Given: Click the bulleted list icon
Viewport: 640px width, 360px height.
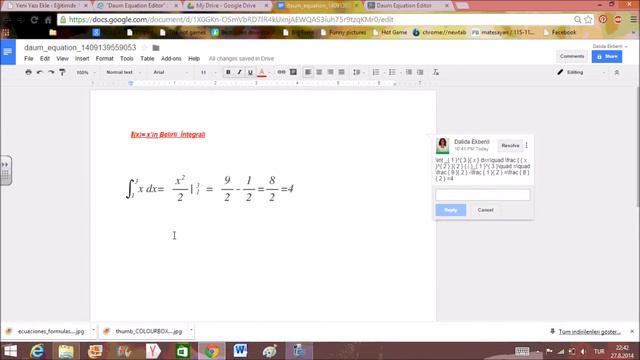Looking at the screenshot, I should (392, 72).
